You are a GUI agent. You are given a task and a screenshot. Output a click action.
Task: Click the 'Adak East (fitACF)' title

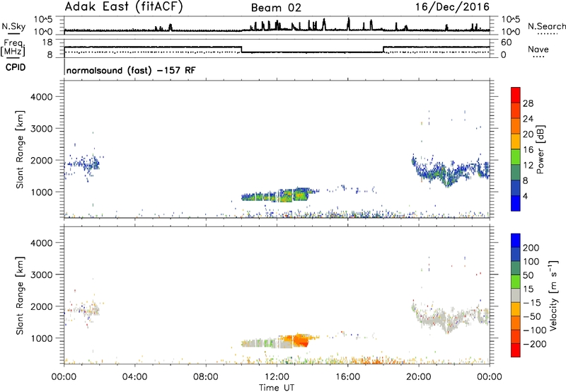click(x=124, y=7)
